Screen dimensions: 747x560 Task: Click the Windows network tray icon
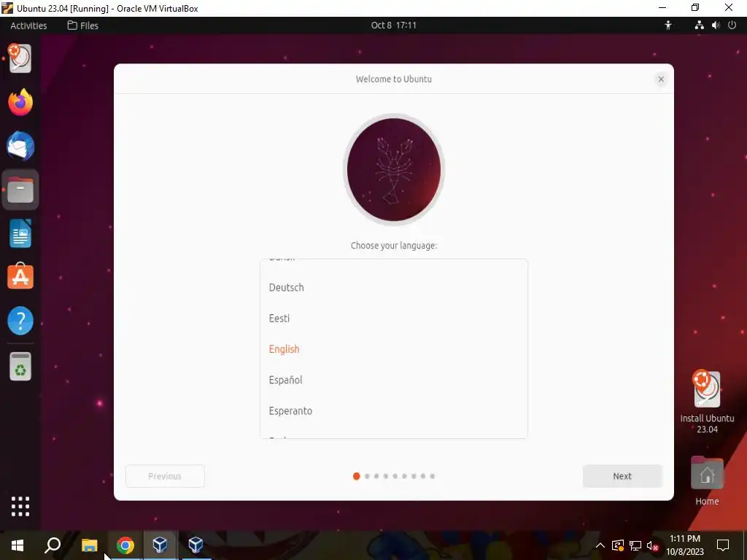(x=635, y=545)
